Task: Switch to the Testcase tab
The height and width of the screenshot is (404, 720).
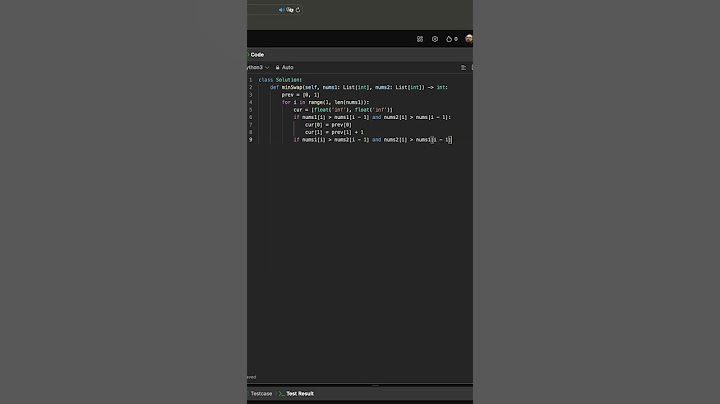Action: click(x=261, y=394)
